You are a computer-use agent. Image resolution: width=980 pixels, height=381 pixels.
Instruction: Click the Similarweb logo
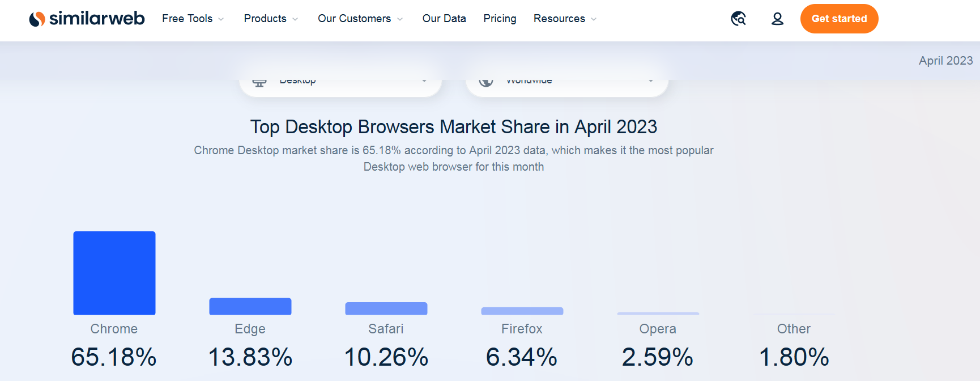[87, 19]
